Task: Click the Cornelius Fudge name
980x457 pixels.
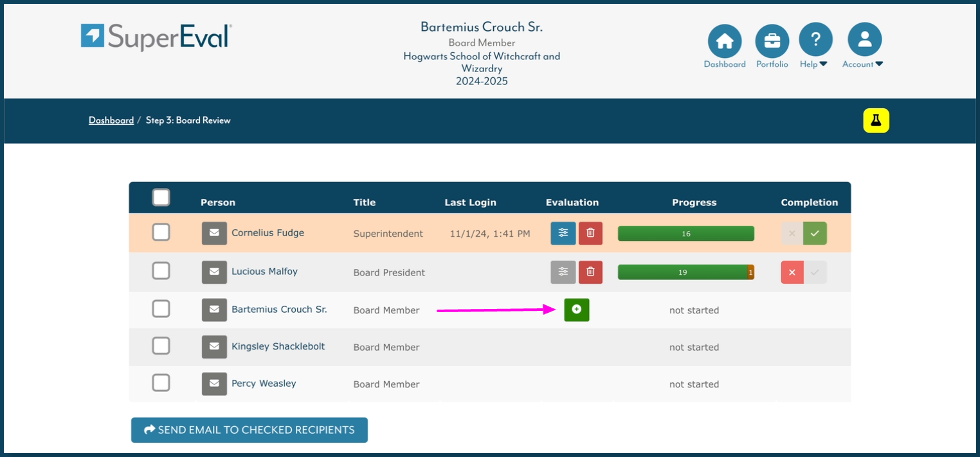Action: tap(268, 233)
